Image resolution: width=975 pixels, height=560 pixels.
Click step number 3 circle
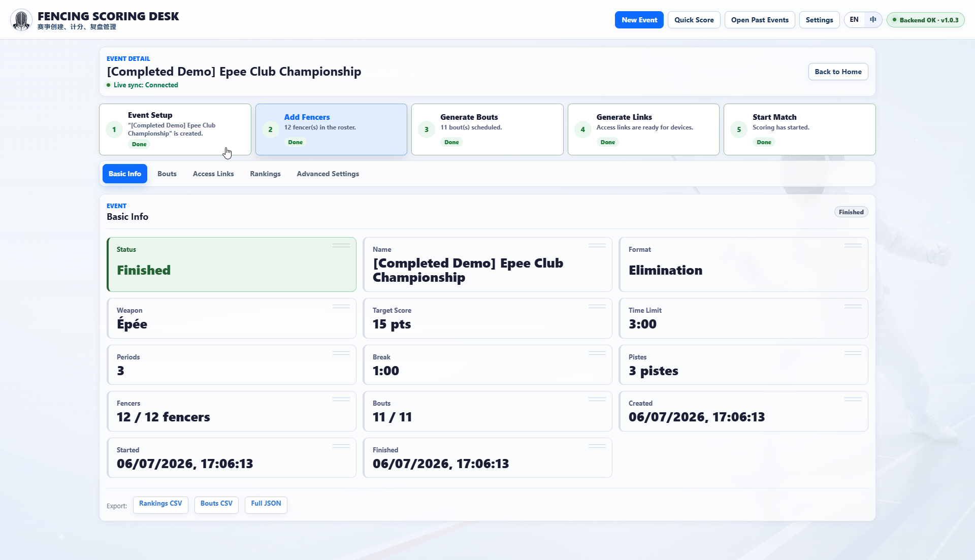[427, 129]
